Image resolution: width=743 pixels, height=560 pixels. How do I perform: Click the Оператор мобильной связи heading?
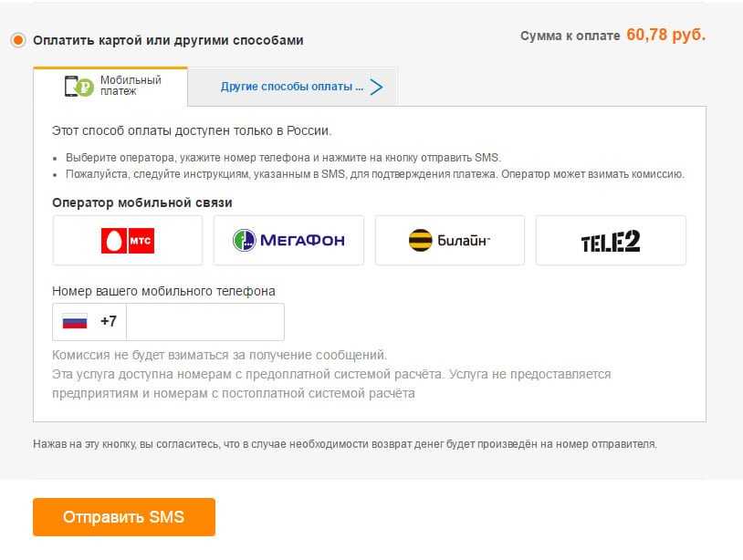pyautogui.click(x=142, y=202)
